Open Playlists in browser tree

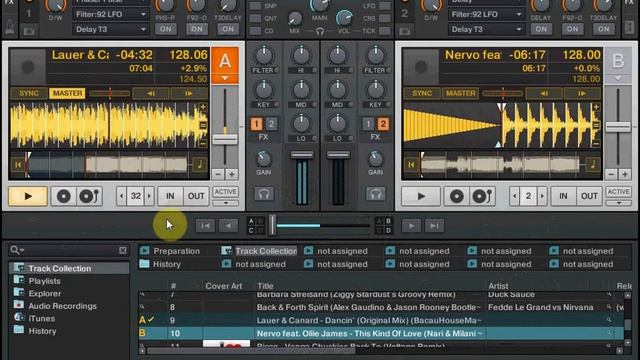point(44,281)
